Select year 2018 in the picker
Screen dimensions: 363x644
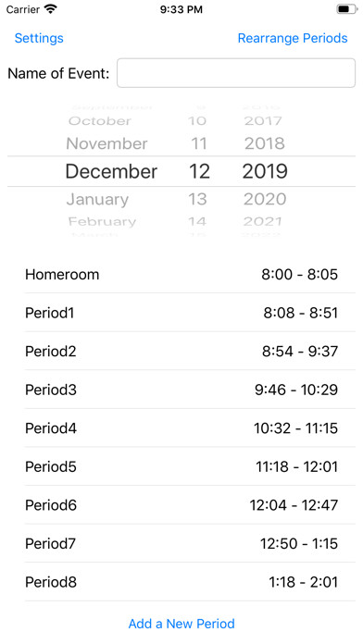(265, 143)
